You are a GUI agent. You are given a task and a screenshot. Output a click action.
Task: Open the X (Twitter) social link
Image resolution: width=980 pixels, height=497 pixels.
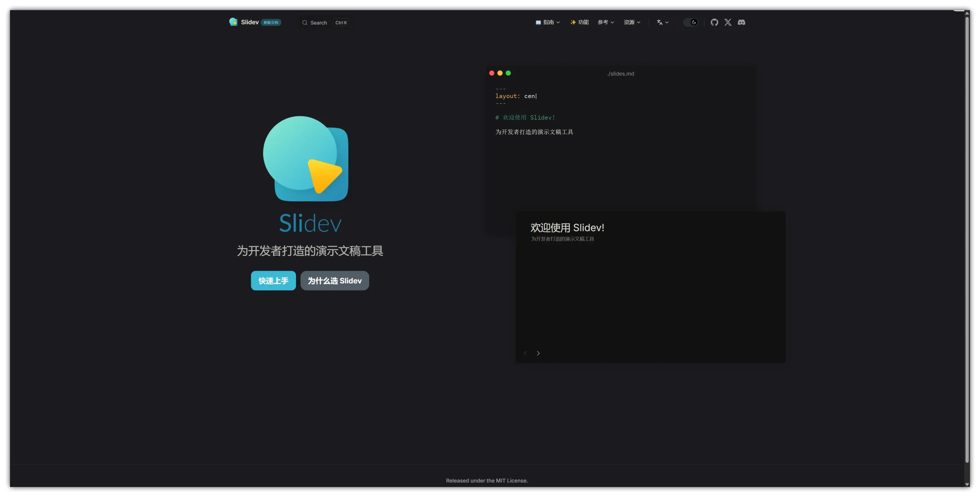728,22
